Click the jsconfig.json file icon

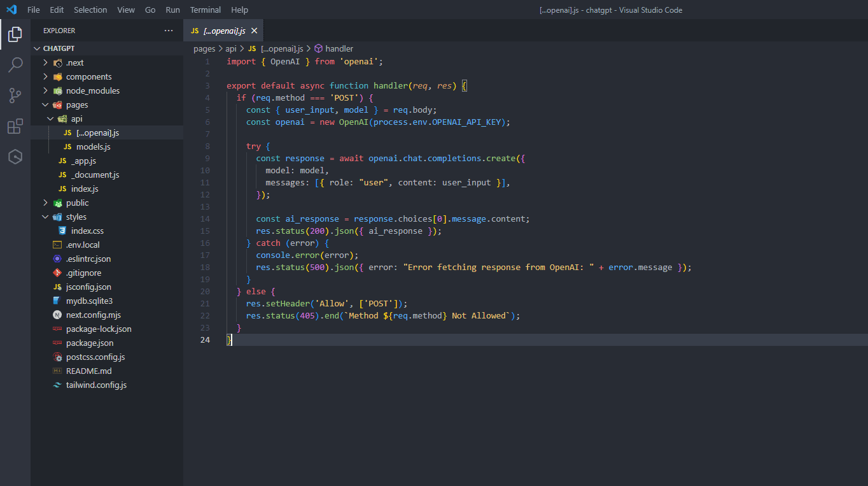57,287
